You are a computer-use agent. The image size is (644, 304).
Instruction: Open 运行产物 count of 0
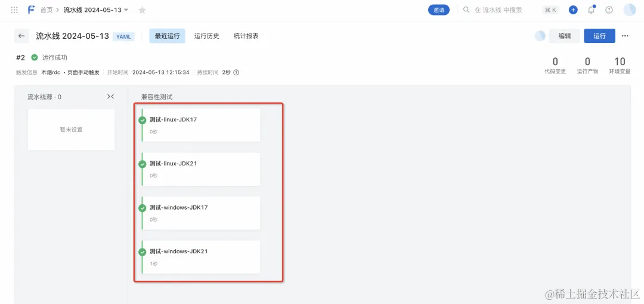coord(587,66)
